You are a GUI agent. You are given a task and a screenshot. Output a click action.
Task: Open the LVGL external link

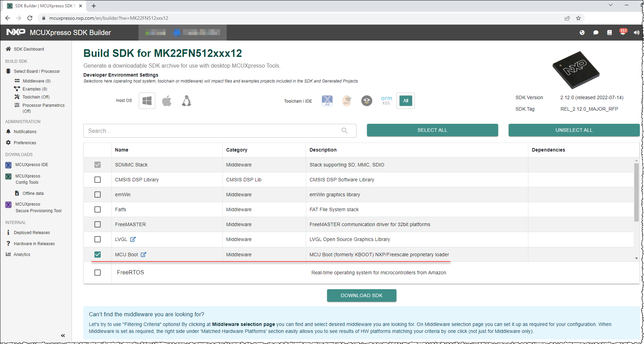point(133,239)
